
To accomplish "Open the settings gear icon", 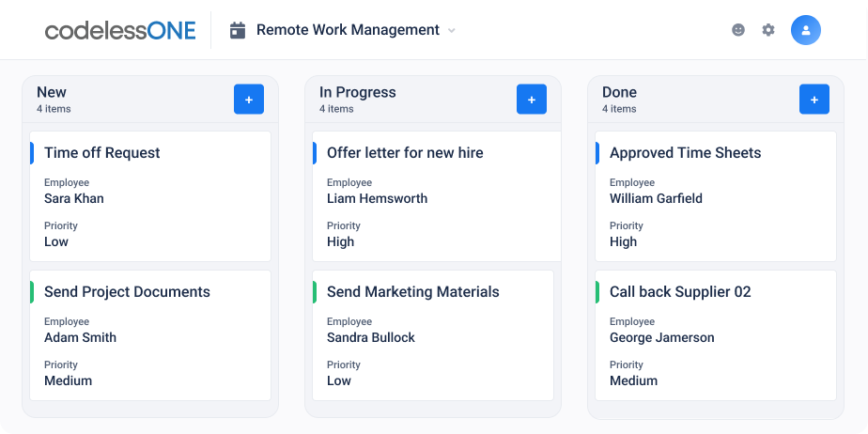I will [x=768, y=30].
